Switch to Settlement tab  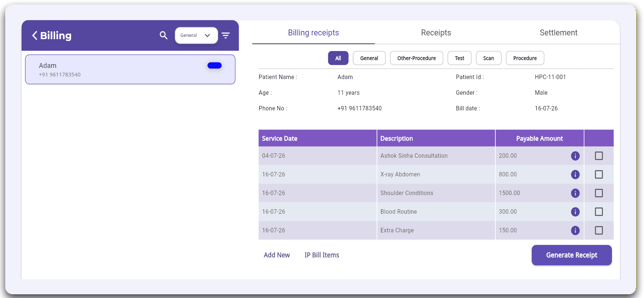click(x=558, y=33)
